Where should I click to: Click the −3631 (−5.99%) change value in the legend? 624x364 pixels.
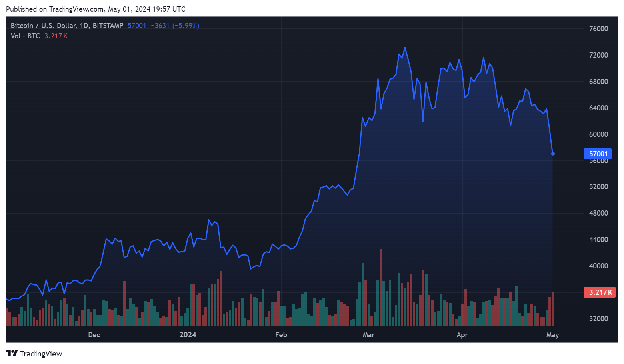click(x=175, y=26)
